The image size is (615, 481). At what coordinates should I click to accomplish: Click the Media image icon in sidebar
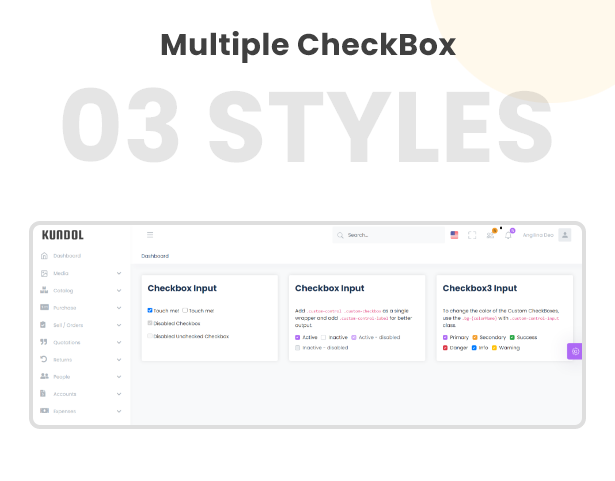(44, 273)
